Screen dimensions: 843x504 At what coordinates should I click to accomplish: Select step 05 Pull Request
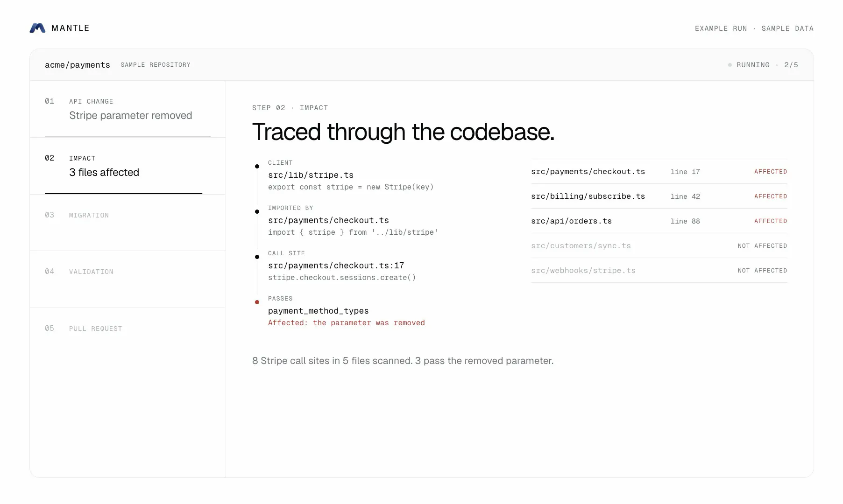pyautogui.click(x=128, y=336)
